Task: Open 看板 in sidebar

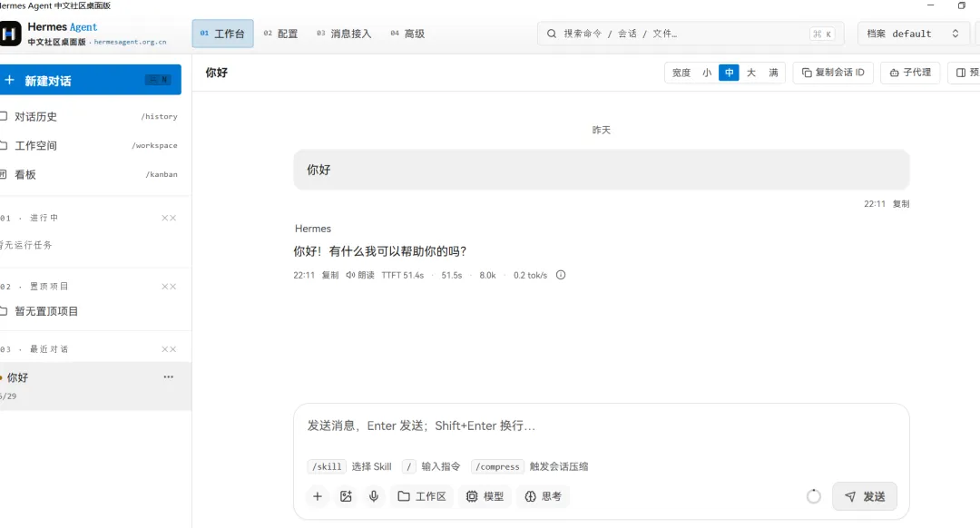Action: point(91,174)
